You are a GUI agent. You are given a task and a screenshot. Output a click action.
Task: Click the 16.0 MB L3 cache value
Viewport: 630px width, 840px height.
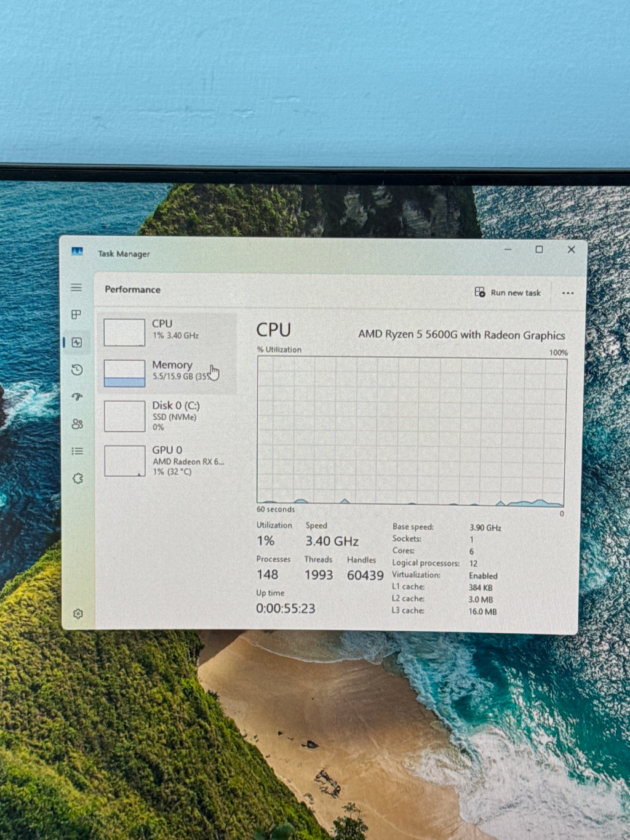[x=482, y=611]
